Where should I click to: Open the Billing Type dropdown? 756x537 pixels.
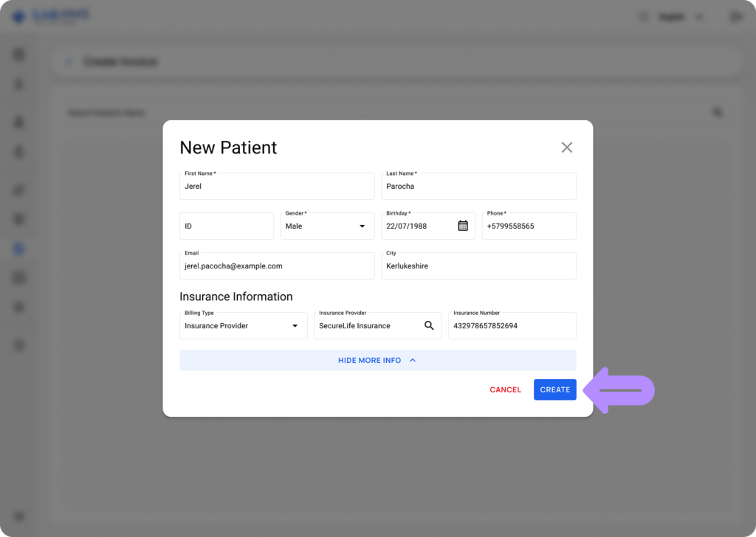click(x=244, y=325)
